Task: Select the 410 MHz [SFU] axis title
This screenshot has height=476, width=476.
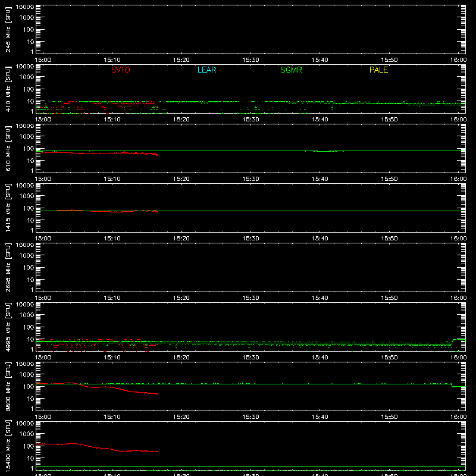Action: tap(8, 89)
